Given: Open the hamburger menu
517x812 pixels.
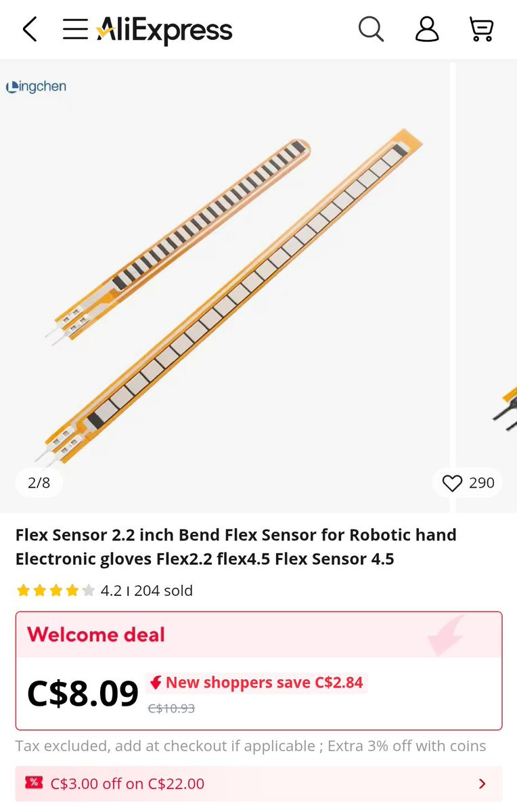Looking at the screenshot, I should (75, 29).
